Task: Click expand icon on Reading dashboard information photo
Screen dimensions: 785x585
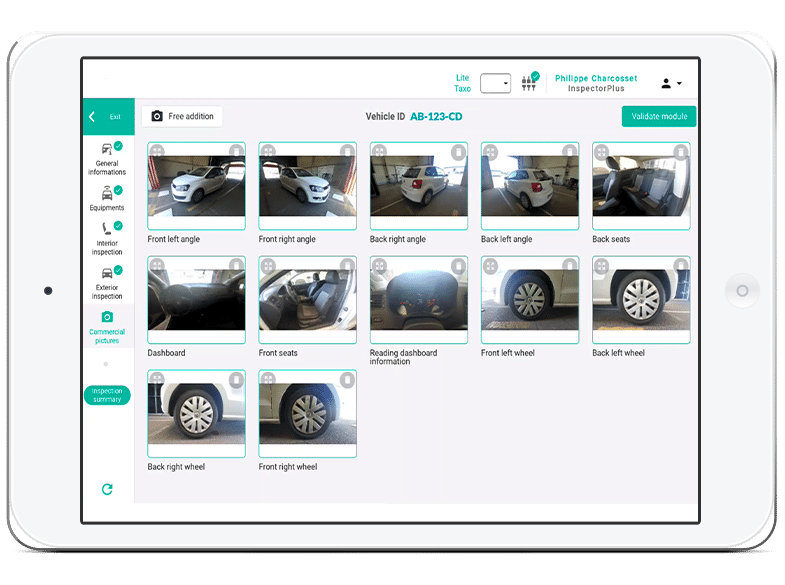Action: click(379, 266)
